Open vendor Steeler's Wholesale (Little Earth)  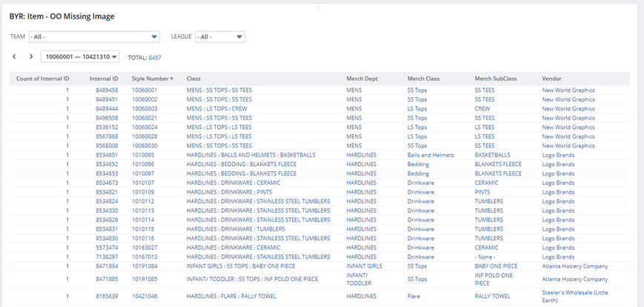(575, 297)
